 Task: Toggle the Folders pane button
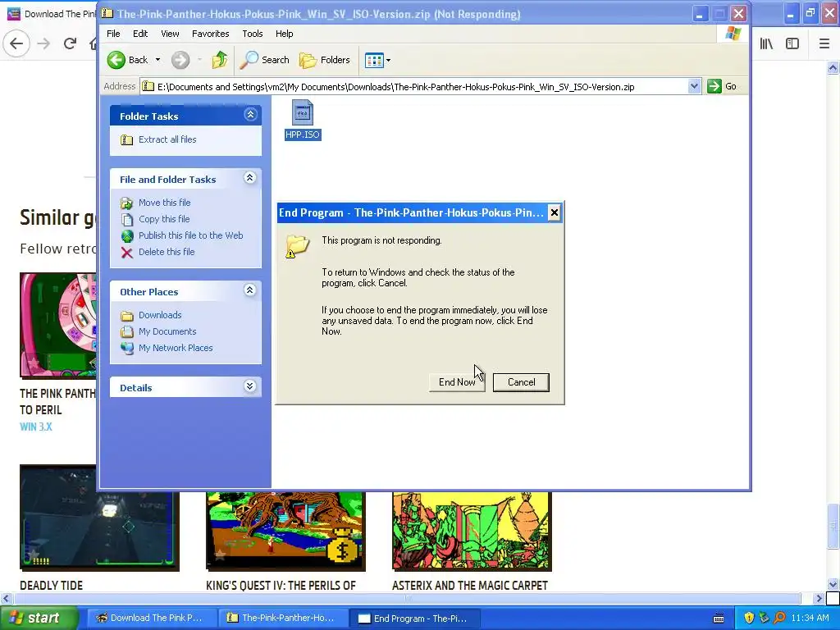pos(325,60)
